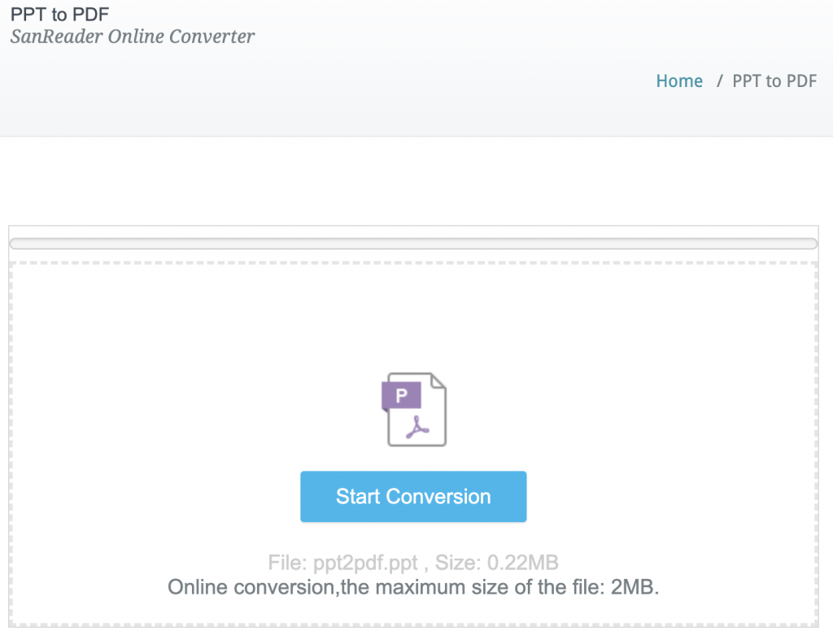833x644 pixels.
Task: Click the PPT to PDF file icon
Action: (x=416, y=410)
